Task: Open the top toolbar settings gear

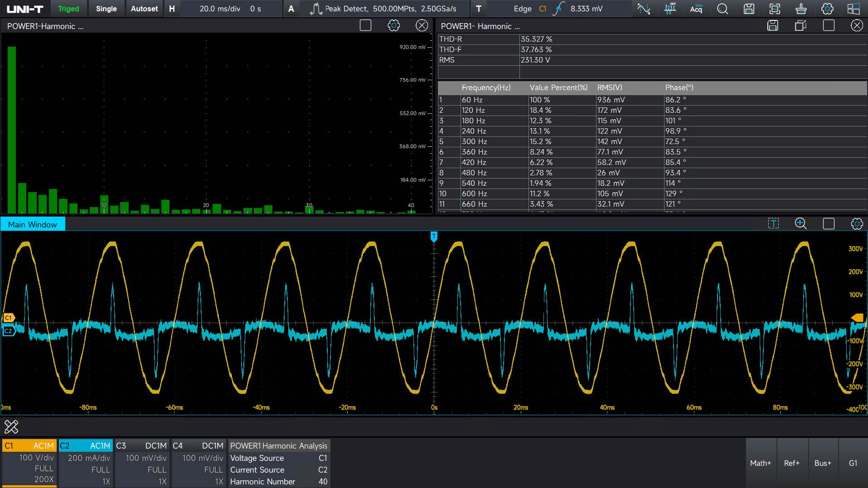Action: (x=827, y=9)
